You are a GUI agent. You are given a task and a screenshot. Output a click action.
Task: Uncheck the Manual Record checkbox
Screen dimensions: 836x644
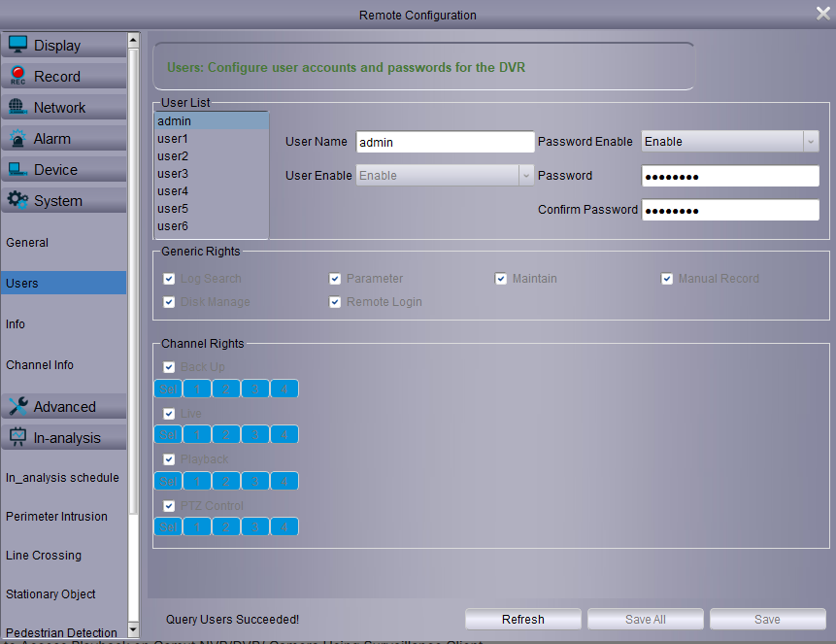(x=667, y=279)
